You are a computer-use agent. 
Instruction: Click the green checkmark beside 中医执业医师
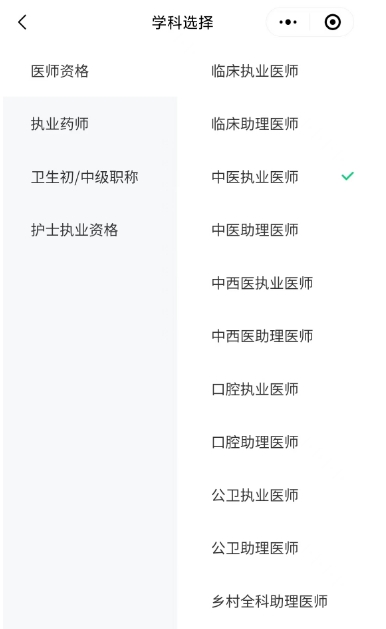pyautogui.click(x=347, y=176)
